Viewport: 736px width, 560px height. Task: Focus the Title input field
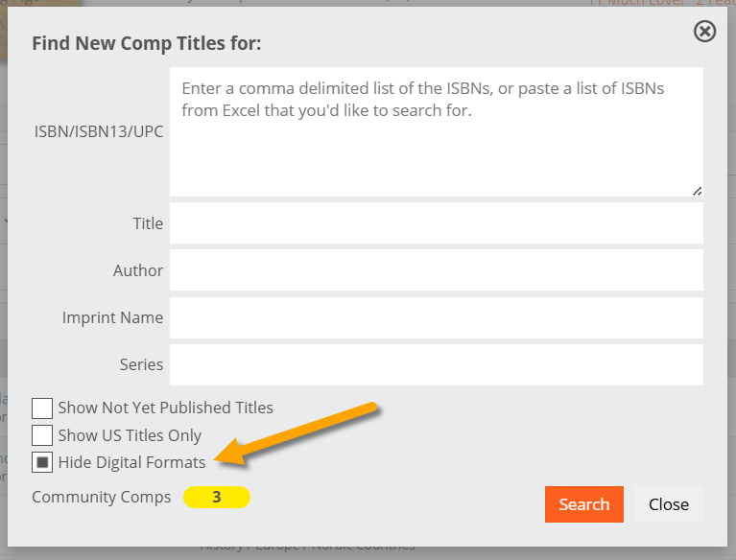(436, 223)
